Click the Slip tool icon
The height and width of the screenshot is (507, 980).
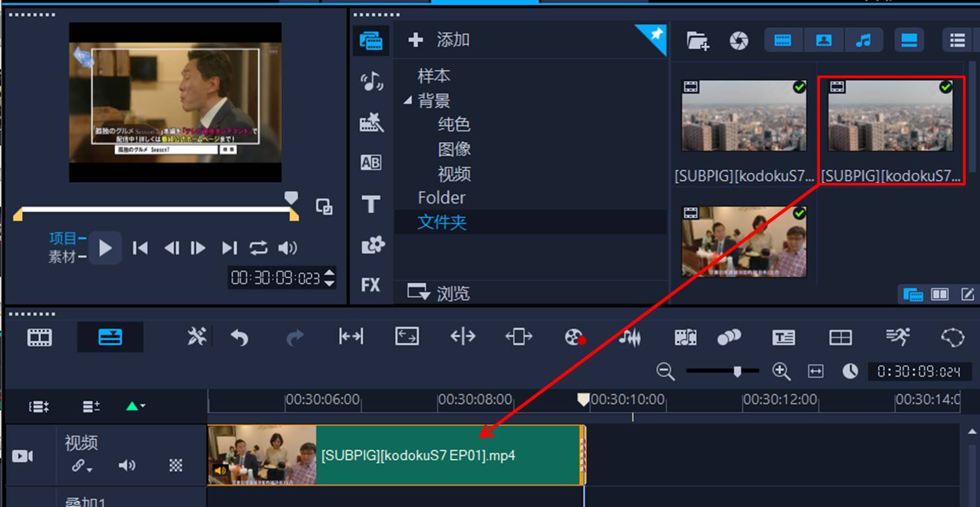tap(351, 336)
